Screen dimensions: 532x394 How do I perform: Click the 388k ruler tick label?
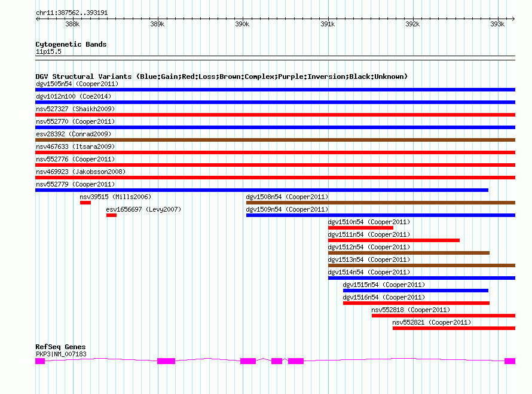tap(72, 24)
